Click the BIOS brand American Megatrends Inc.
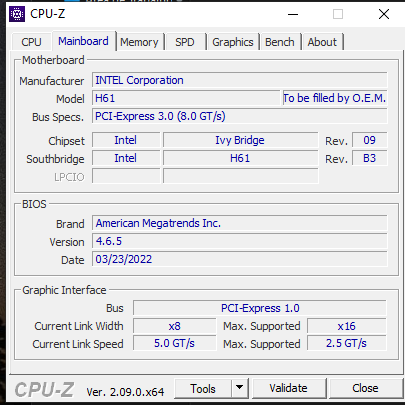The height and width of the screenshot is (405, 405). tap(240, 223)
